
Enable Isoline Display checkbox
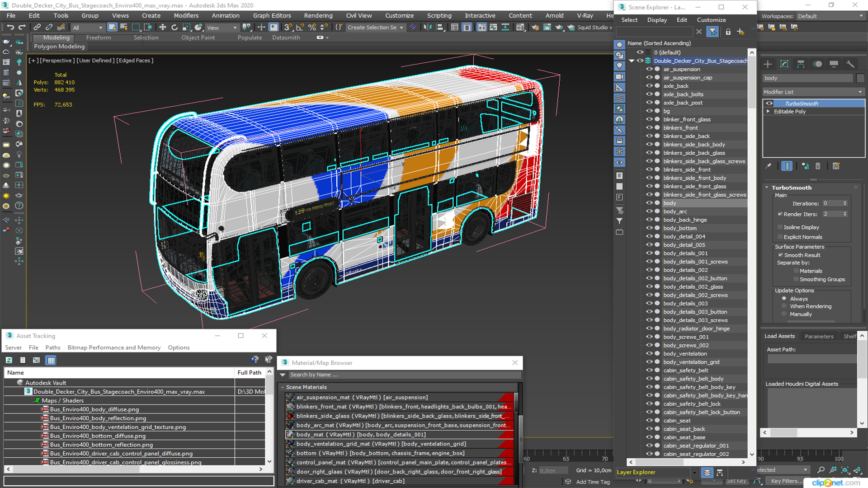[x=780, y=227]
